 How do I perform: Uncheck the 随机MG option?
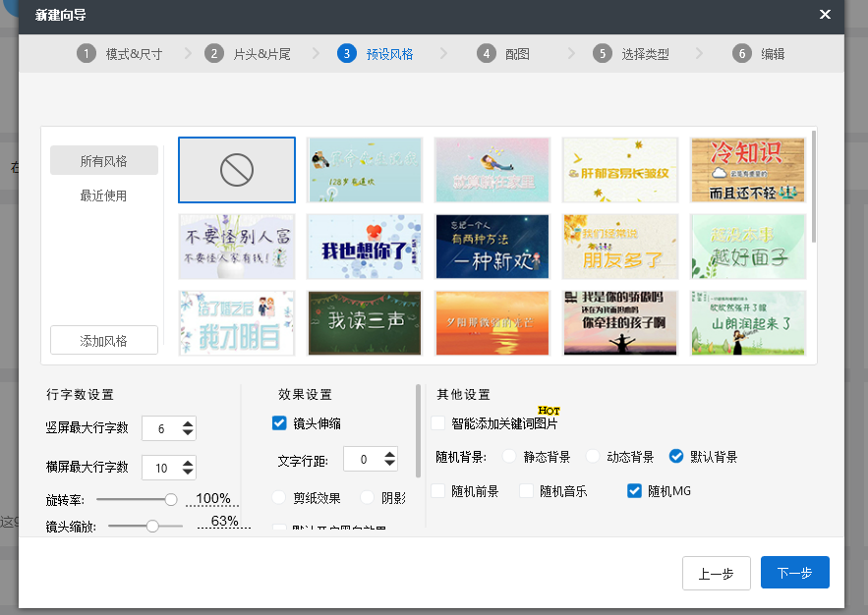click(634, 490)
